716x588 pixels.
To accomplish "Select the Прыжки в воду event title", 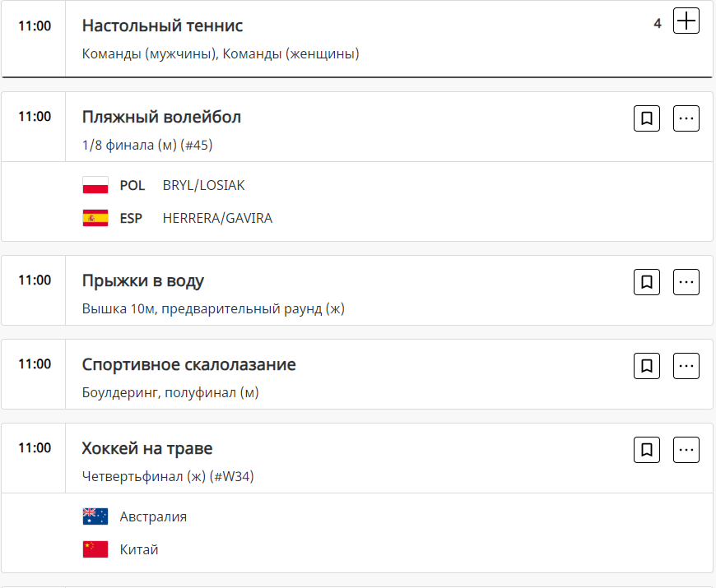I will [142, 280].
